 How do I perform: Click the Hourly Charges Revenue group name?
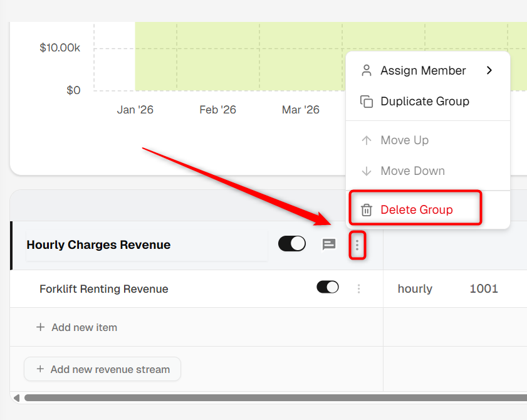(x=98, y=245)
